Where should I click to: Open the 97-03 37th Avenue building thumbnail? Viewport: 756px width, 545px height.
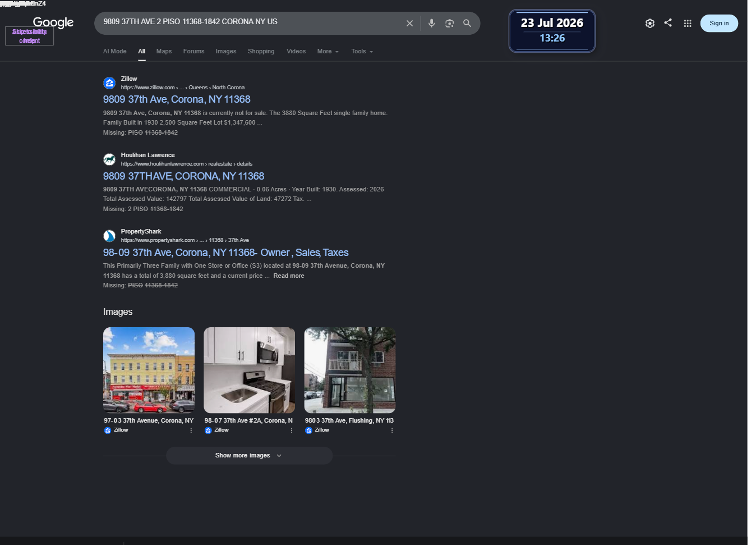pos(149,370)
